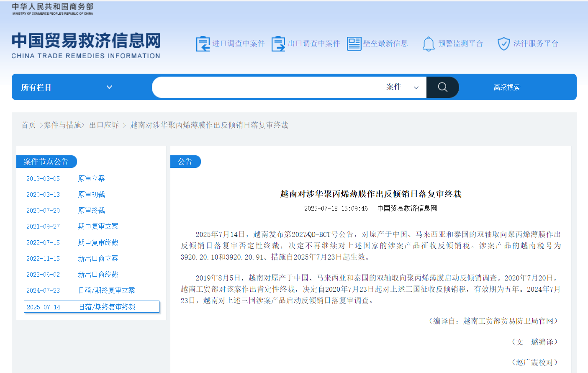Viewport: 588px width, 373px height.
Task: Open 出口调查中案件 link
Action: coord(314,44)
